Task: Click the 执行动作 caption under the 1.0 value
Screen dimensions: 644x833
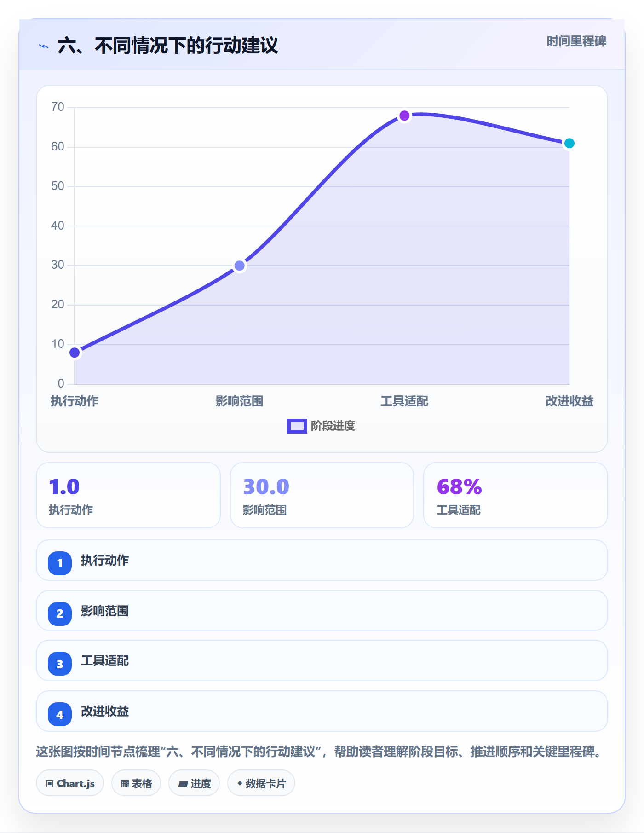Action: [71, 510]
